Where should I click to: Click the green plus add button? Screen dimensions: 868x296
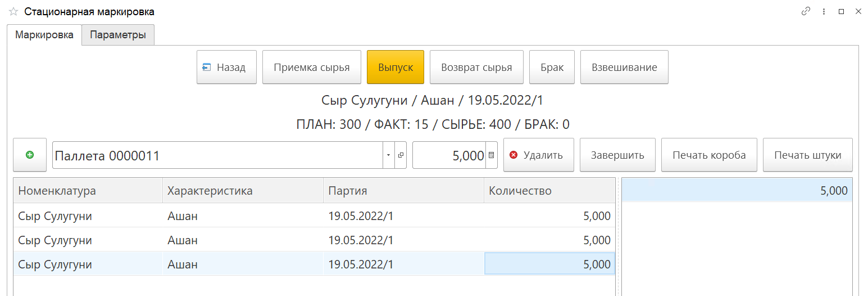pos(30,155)
